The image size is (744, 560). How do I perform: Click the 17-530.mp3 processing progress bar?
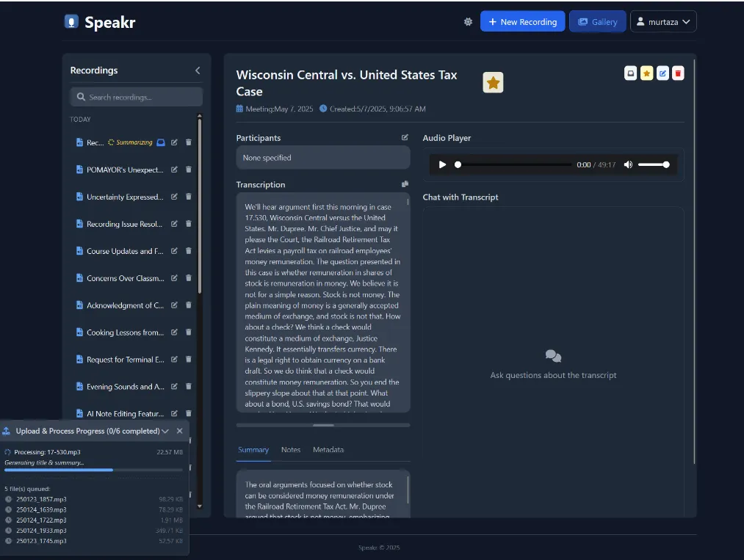pos(93,470)
